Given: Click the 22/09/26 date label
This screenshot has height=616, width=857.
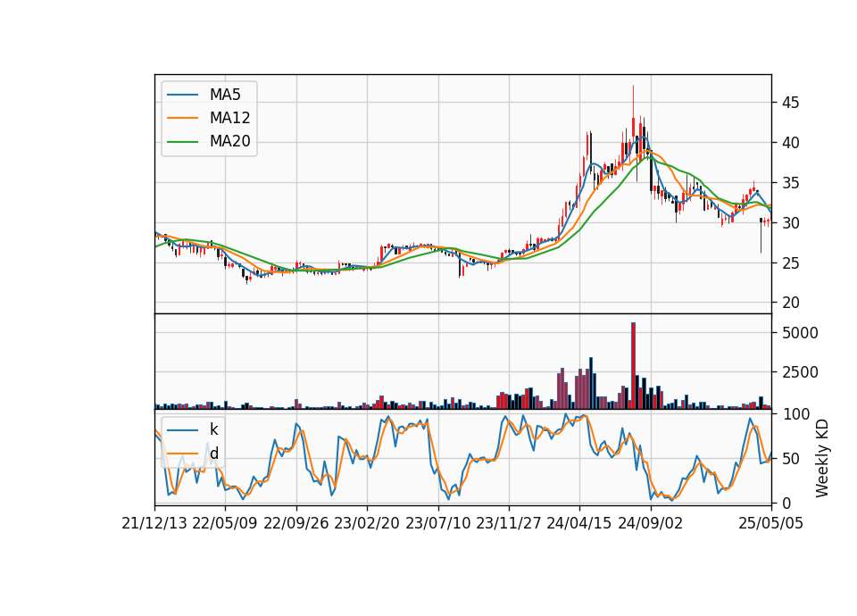Looking at the screenshot, I should [296, 523].
